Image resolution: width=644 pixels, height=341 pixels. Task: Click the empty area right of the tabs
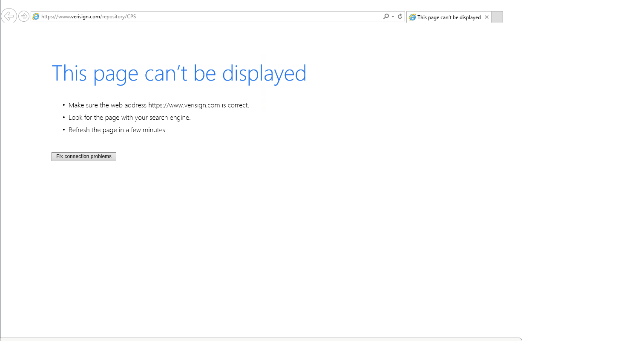[571, 17]
